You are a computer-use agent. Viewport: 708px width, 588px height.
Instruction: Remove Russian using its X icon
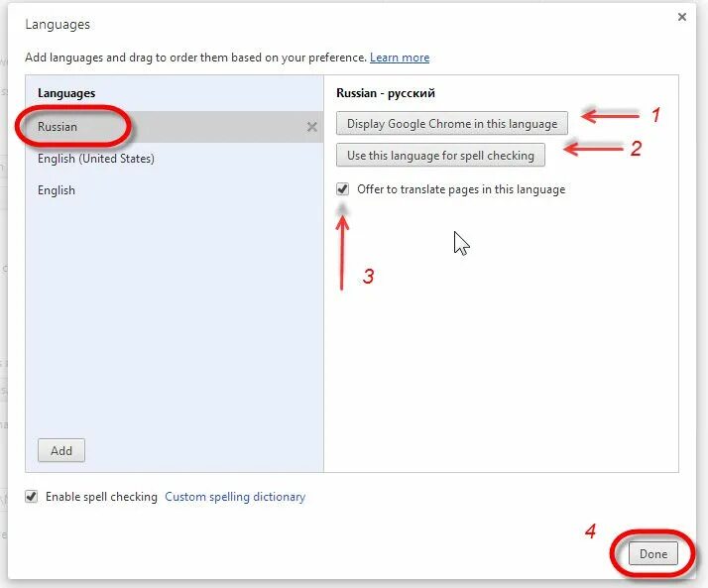[x=311, y=127]
